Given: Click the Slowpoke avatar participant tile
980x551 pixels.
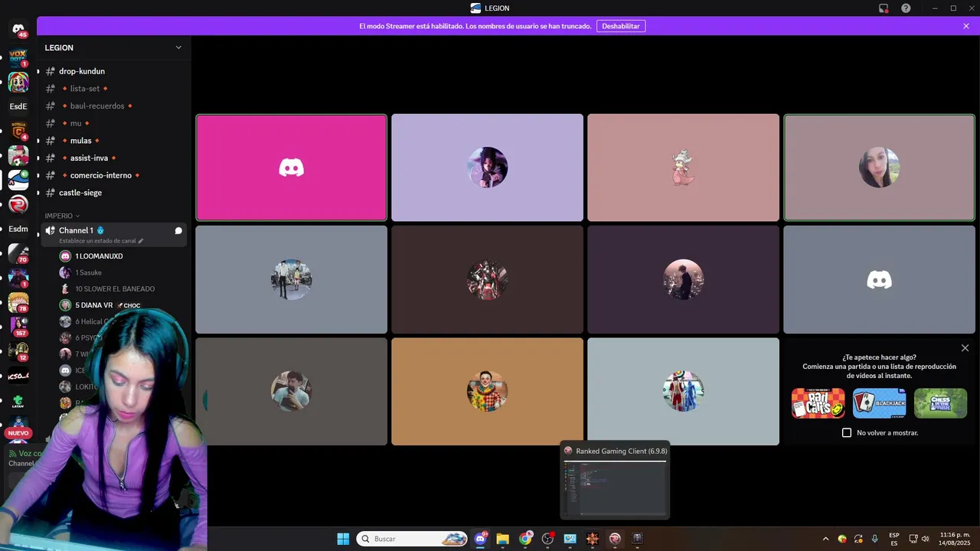Looking at the screenshot, I should pyautogui.click(x=683, y=168).
